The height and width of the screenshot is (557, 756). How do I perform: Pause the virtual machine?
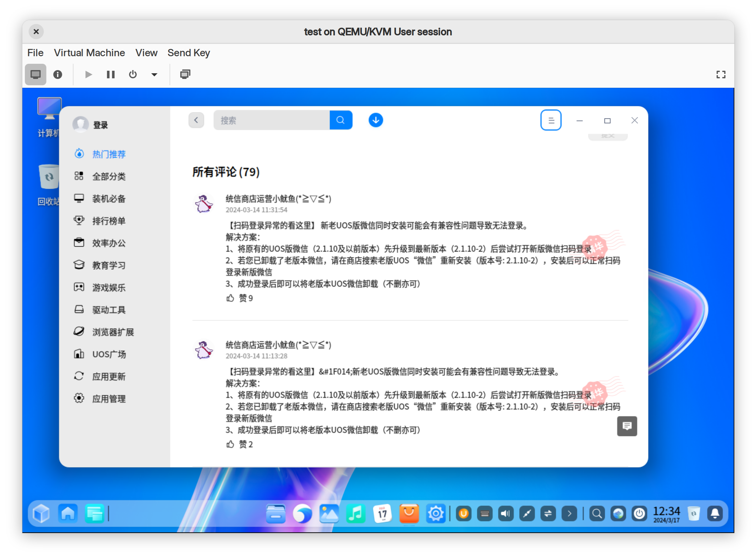111,74
